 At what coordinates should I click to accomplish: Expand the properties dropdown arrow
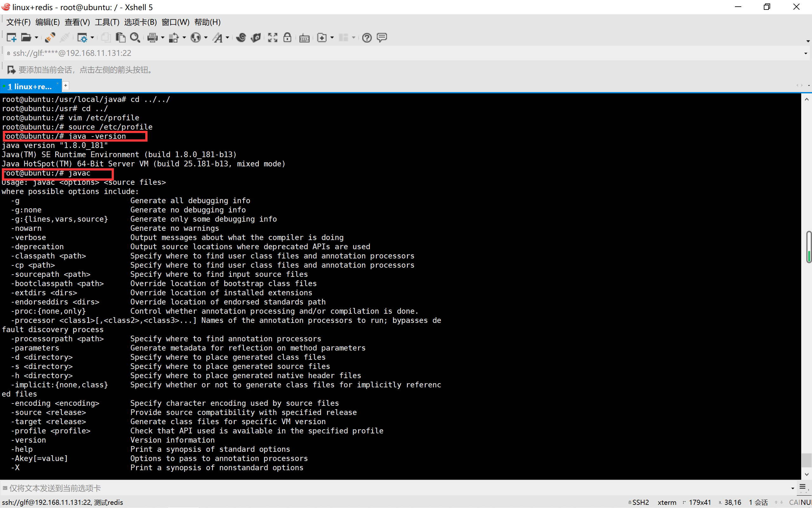92,38
